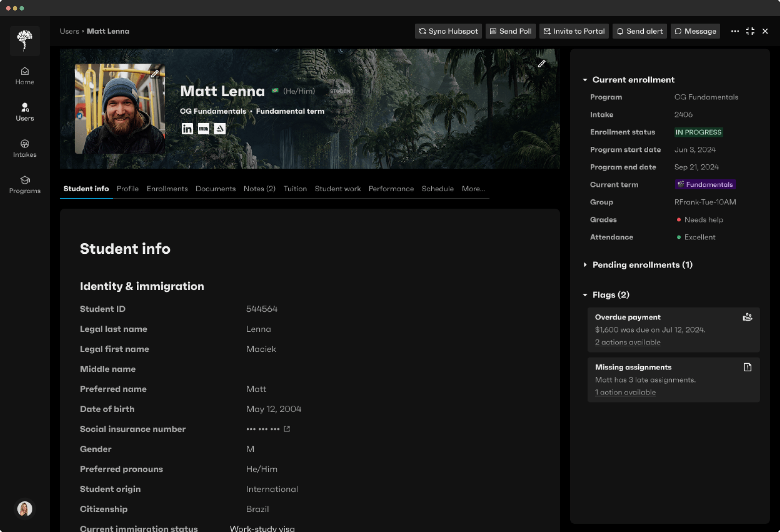The image size is (780, 532).
Task: Click the Sync Hubspot button
Action: (448, 31)
